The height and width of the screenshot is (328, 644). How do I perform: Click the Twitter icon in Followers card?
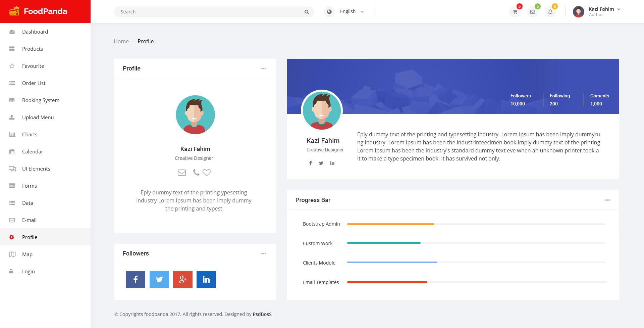[x=159, y=279]
